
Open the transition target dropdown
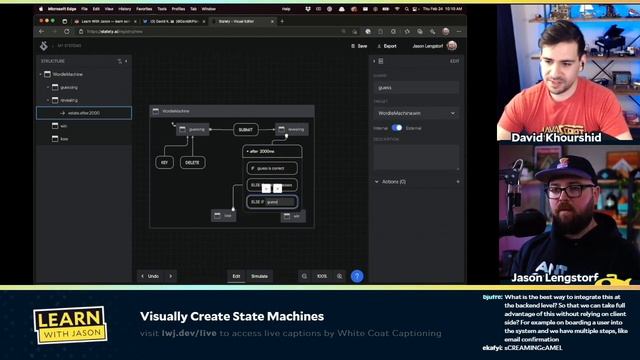416,113
